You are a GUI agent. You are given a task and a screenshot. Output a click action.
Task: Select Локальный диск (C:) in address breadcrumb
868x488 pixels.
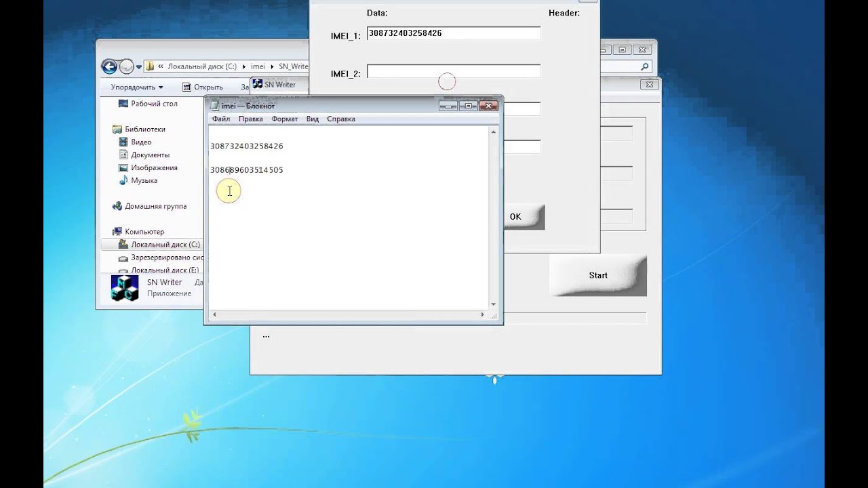click(x=202, y=66)
